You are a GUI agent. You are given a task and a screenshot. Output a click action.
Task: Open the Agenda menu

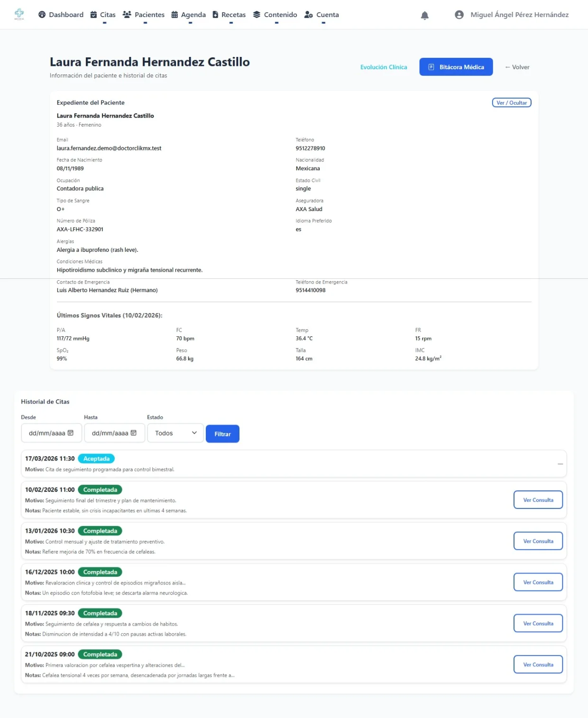click(188, 15)
